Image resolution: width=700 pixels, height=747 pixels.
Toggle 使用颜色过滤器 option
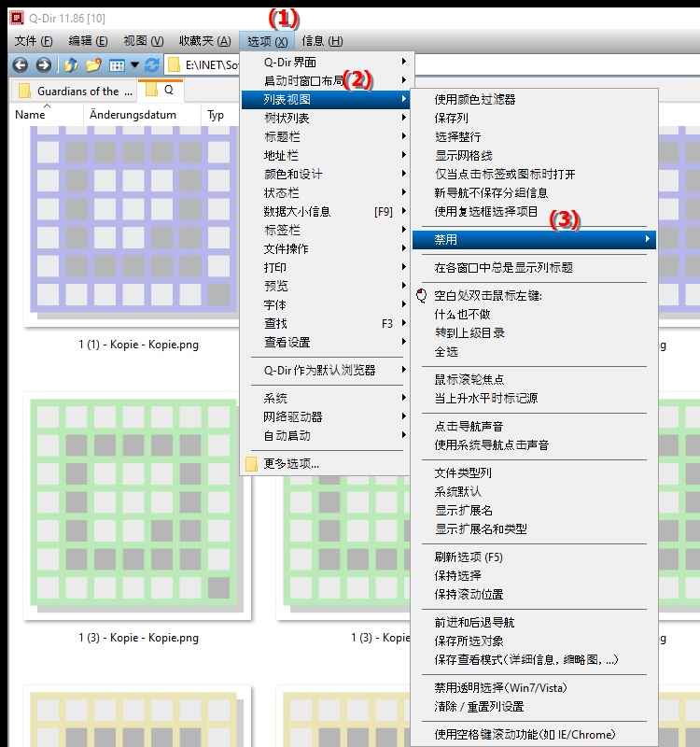(x=534, y=100)
